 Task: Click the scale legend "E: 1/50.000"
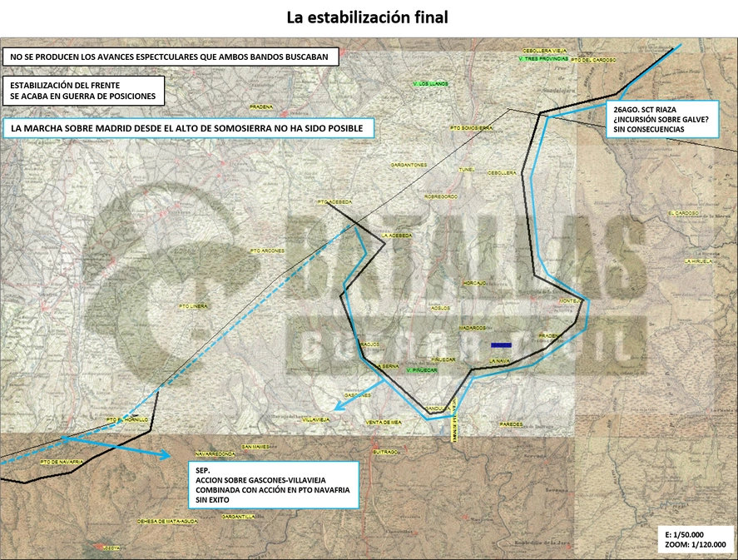(696, 539)
